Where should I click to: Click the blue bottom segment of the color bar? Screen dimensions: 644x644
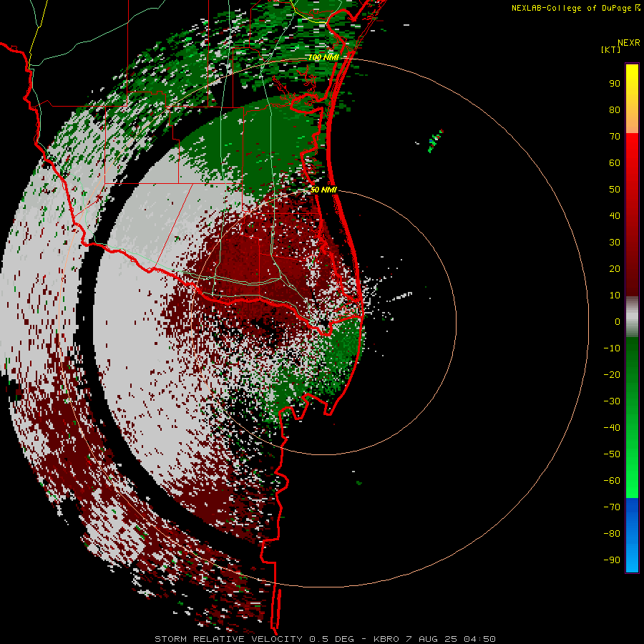[632, 535]
